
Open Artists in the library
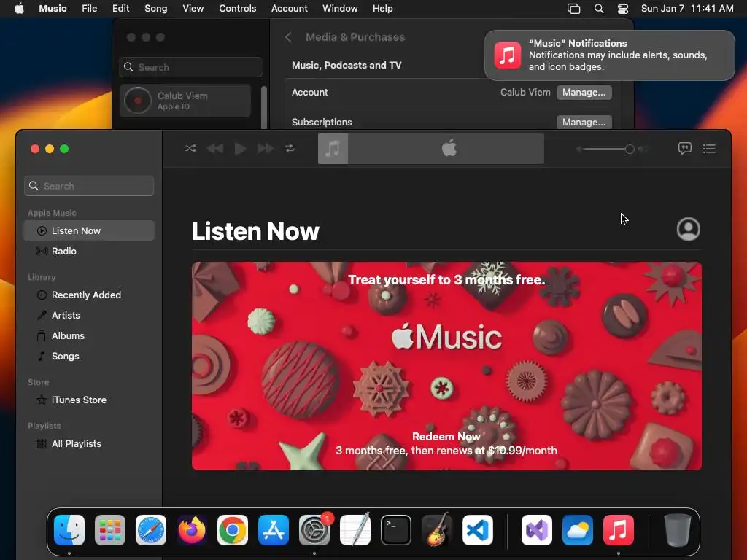tap(89, 315)
